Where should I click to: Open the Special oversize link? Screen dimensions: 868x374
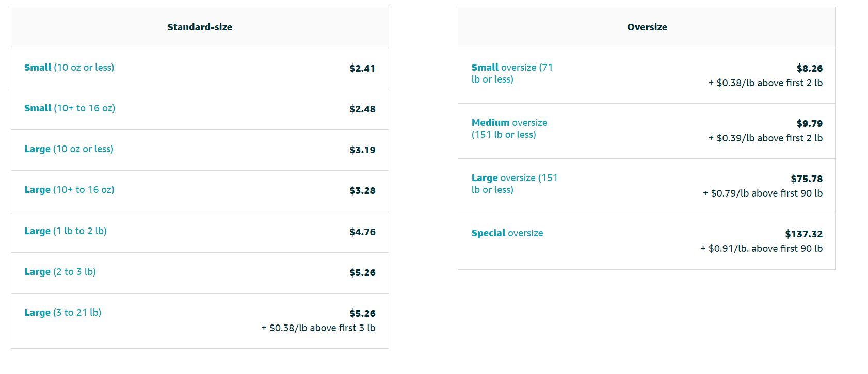point(507,233)
